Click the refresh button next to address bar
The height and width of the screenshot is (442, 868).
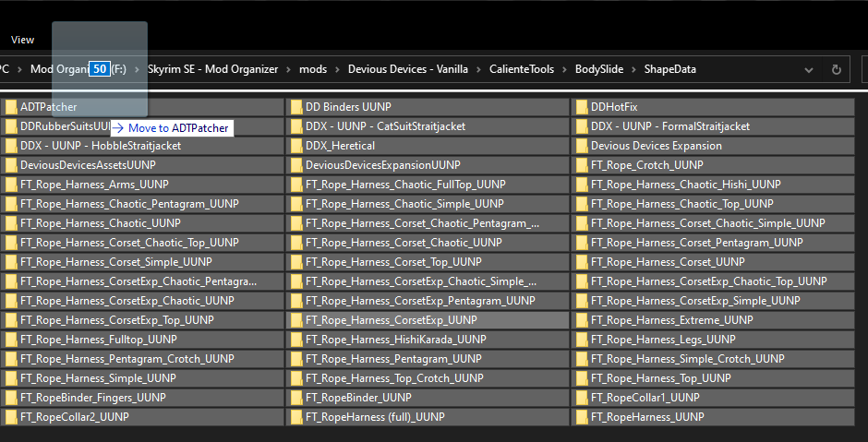[836, 70]
